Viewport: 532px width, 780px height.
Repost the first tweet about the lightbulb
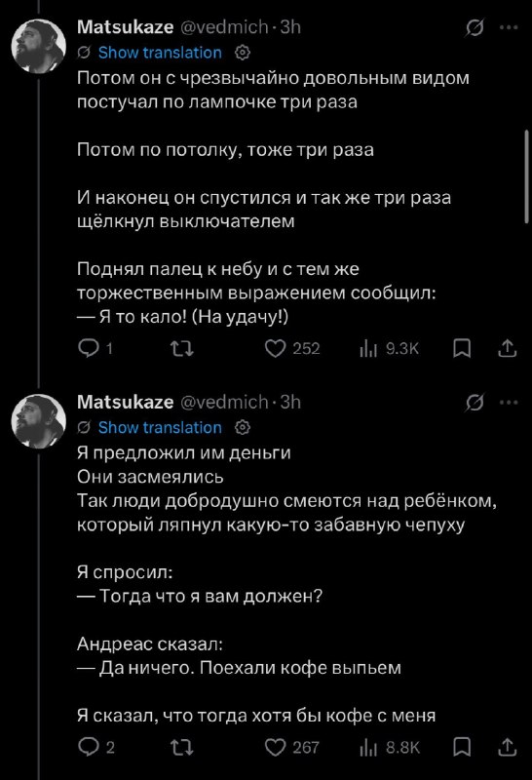point(182,348)
